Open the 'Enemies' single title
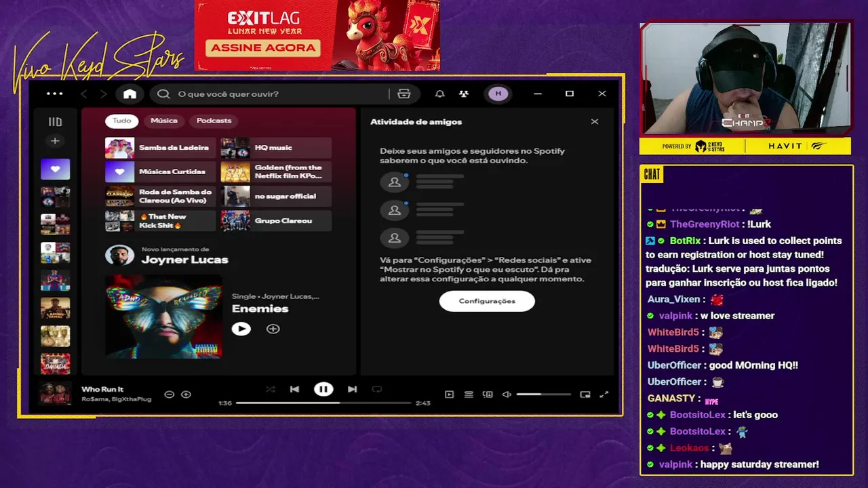Image resolution: width=868 pixels, height=488 pixels. click(x=260, y=308)
